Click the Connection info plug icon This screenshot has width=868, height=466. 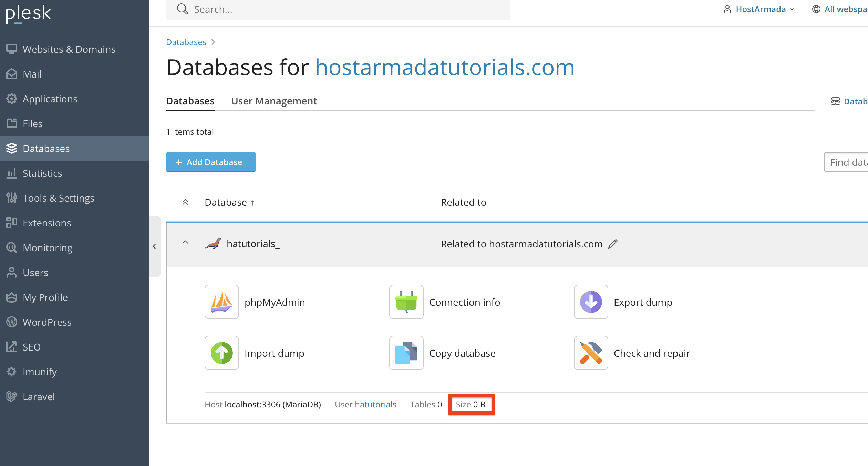click(406, 302)
